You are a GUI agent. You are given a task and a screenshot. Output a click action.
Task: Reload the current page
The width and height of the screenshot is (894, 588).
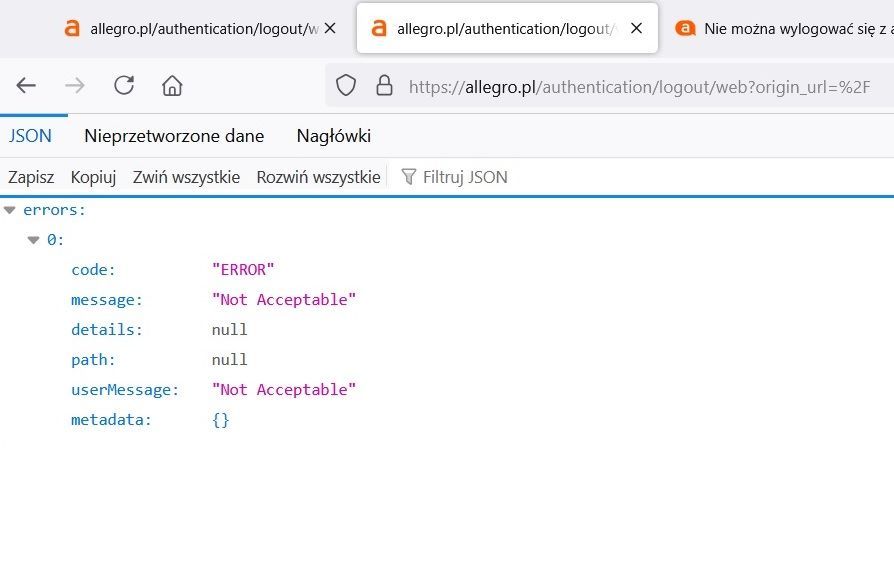click(x=124, y=86)
